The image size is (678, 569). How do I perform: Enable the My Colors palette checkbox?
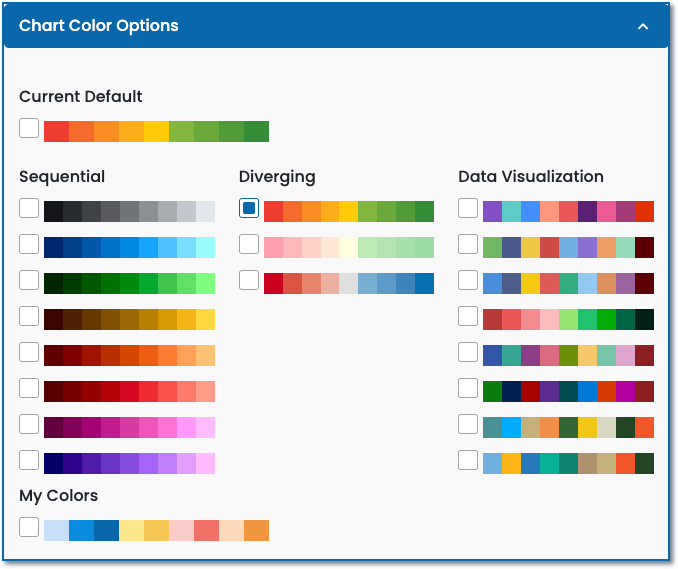29,528
